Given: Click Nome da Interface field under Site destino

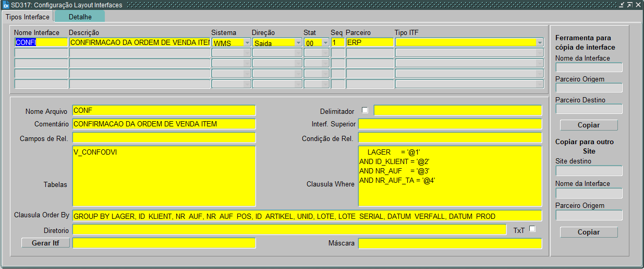Looking at the screenshot, I should pyautogui.click(x=589, y=193).
